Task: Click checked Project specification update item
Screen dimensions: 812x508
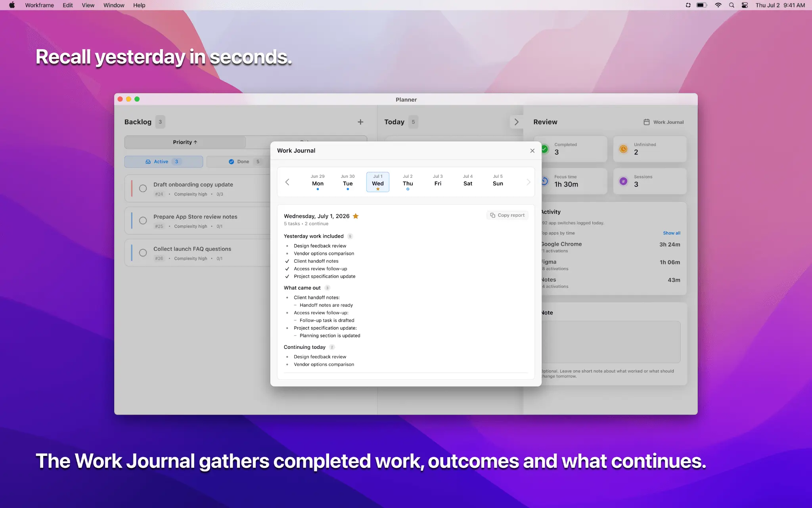Action: [324, 276]
